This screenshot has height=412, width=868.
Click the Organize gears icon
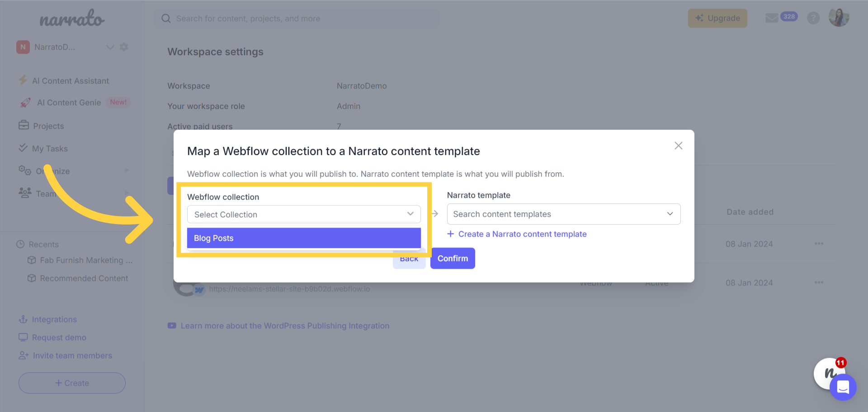24,170
